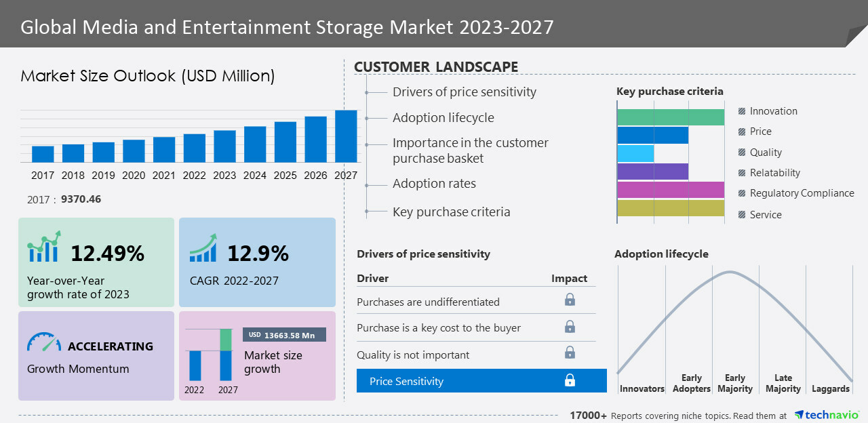Viewport: 868px width, 423px height.
Task: Click the lock icon for Purchases are undifferentiated
Action: [x=570, y=300]
